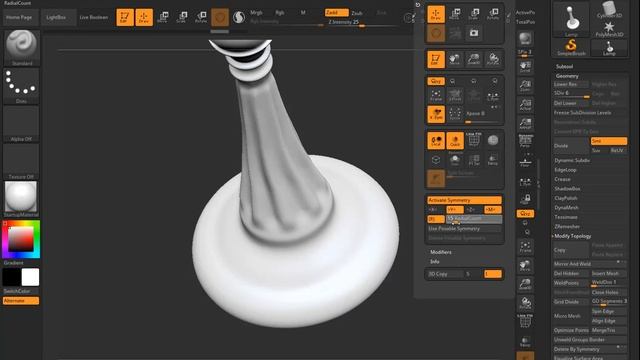Toggle Persp perspective icon in right shelf

coord(525,141)
